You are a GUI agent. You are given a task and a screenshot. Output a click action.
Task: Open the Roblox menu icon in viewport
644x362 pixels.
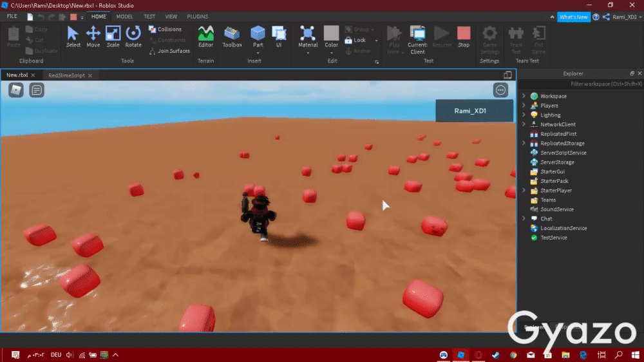16,90
